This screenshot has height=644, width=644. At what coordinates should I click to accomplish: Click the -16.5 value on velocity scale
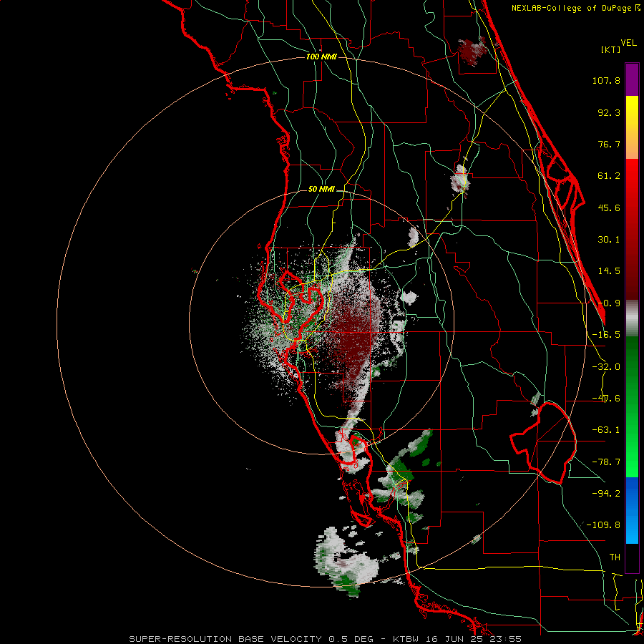[606, 335]
